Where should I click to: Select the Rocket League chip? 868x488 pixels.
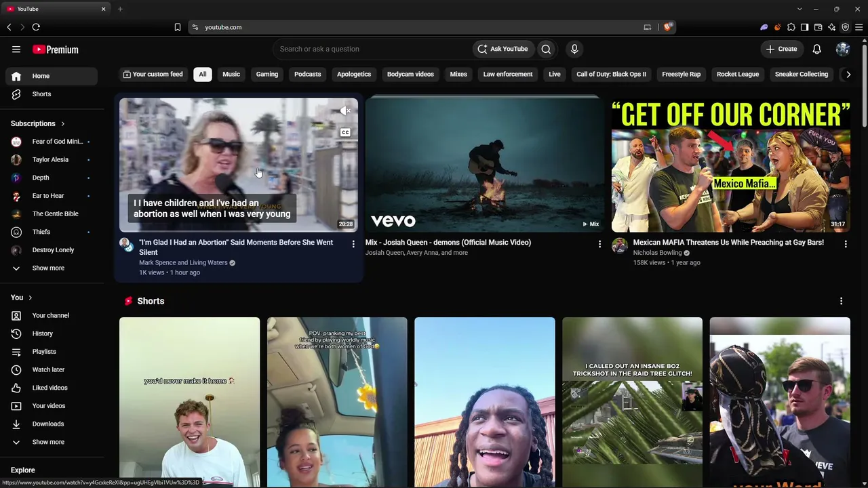738,74
